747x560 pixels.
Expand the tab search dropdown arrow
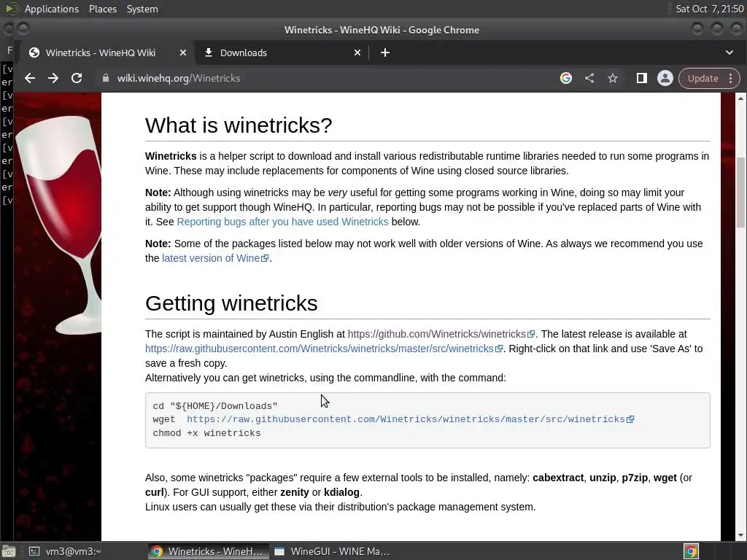[729, 52]
